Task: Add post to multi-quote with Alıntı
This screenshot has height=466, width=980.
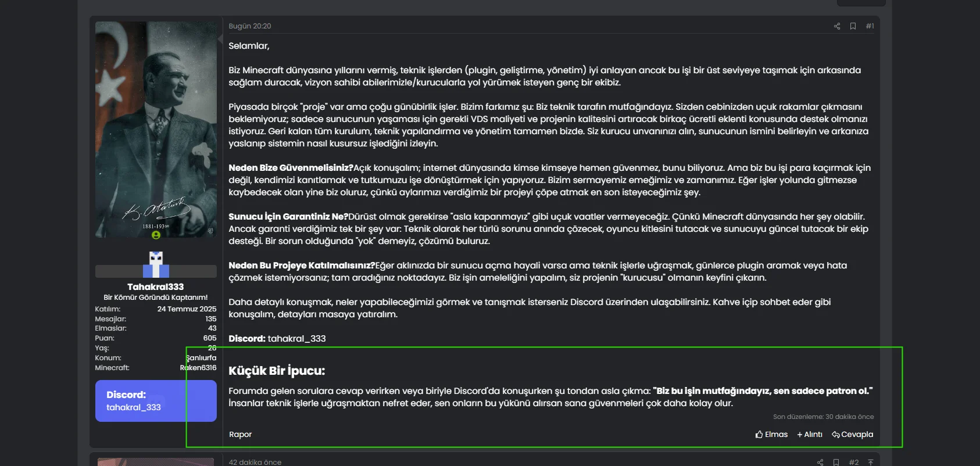Action: [x=810, y=434]
